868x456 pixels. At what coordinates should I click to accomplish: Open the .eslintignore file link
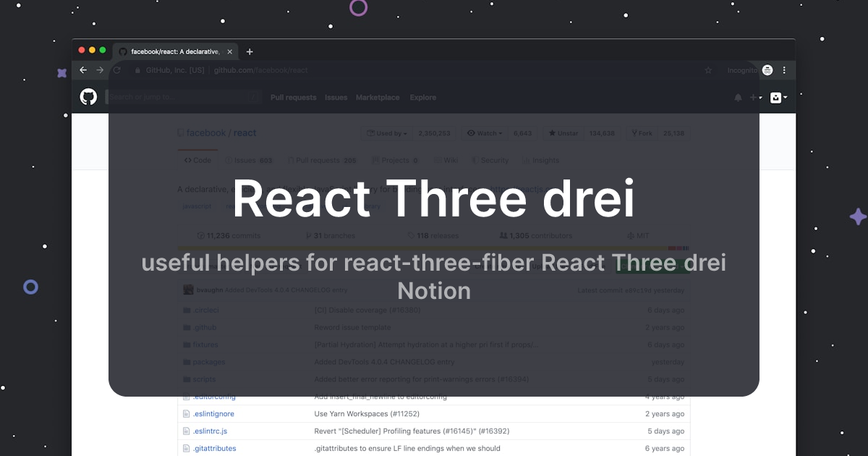coord(213,413)
